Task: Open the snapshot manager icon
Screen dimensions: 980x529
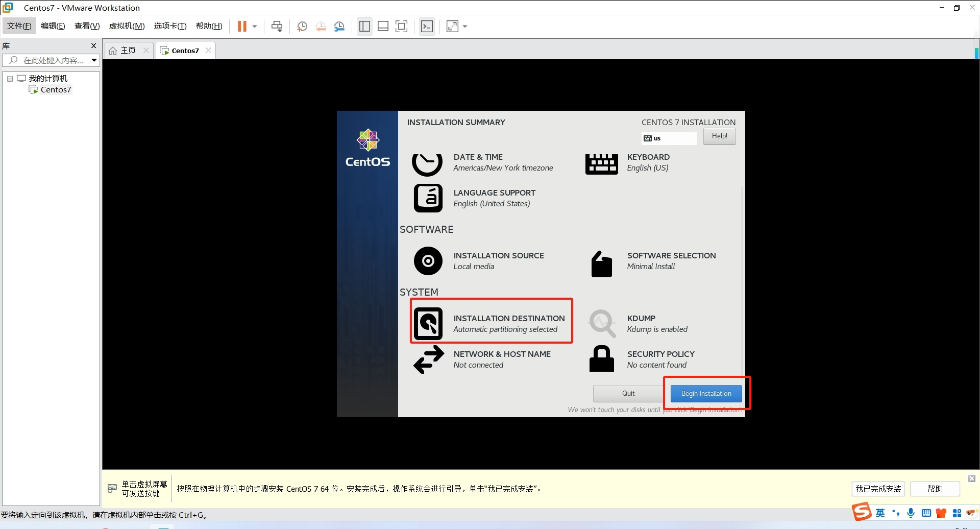Action: click(339, 27)
